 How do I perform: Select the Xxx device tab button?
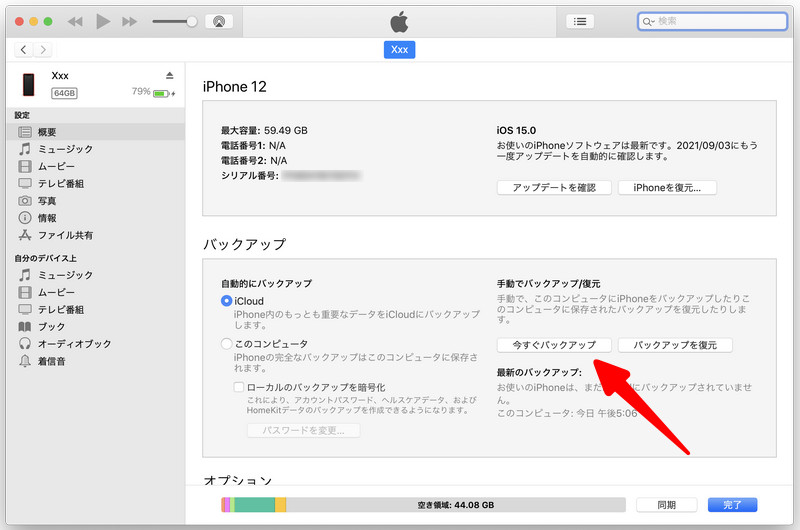coord(399,49)
